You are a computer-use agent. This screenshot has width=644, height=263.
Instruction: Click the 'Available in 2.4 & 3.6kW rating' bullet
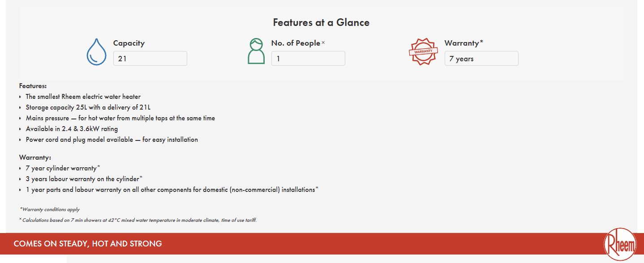(x=72, y=129)
